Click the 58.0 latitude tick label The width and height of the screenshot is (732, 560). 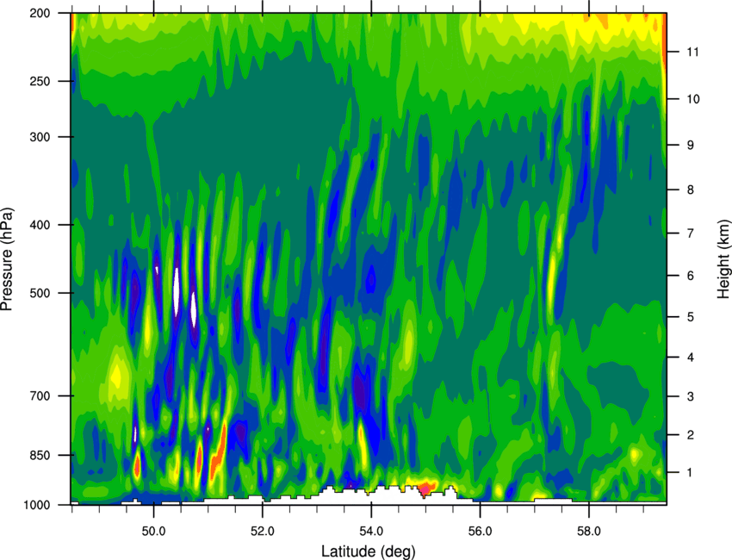[589, 532]
